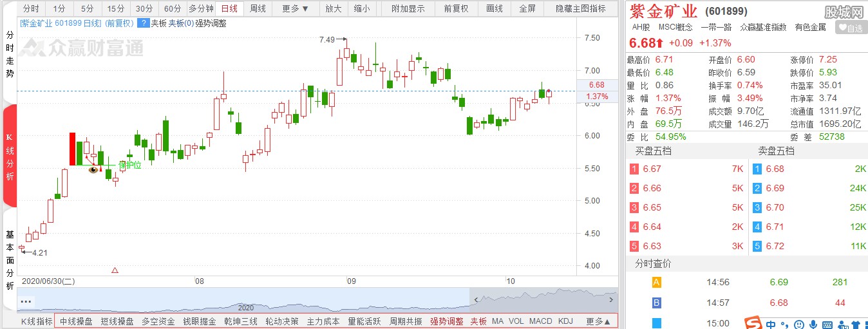Open Sogou skin shirt icon
The width and height of the screenshot is (868, 329).
856,324
